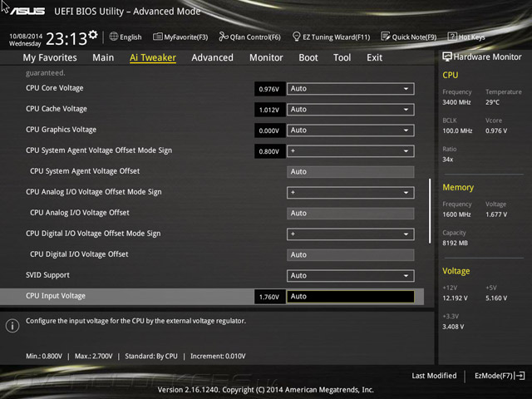Expand the SVID Support dropdown
This screenshot has width=532, height=399.
351,276
